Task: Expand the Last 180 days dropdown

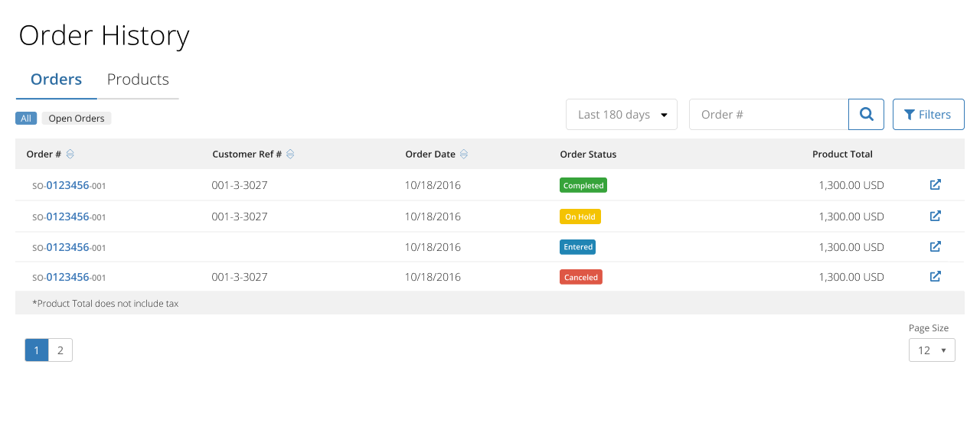Action: (622, 114)
